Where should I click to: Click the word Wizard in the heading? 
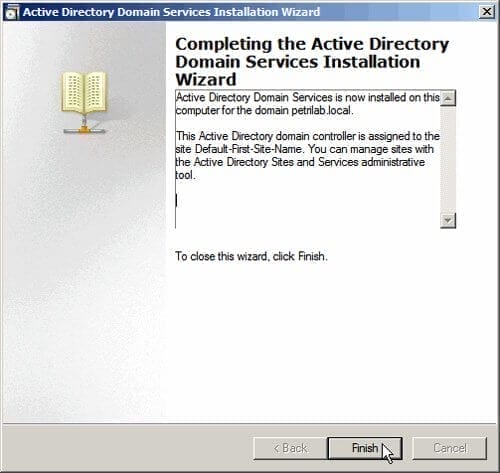(206, 80)
